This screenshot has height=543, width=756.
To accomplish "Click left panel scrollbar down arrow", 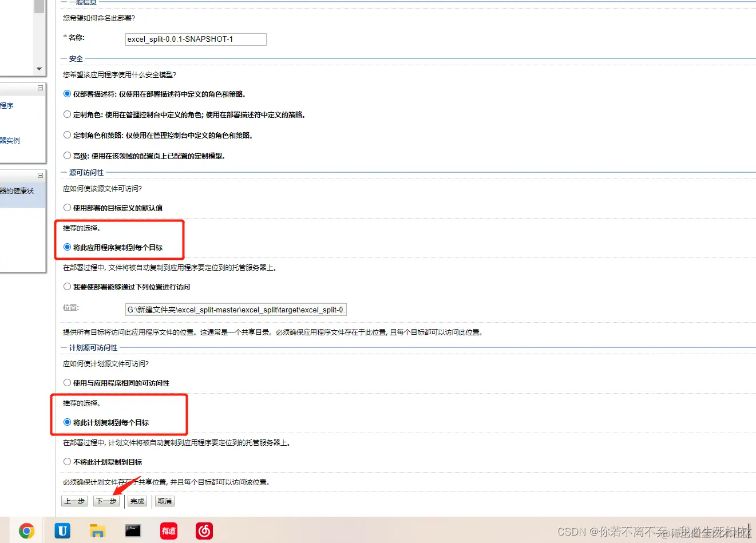I will 39,69.
